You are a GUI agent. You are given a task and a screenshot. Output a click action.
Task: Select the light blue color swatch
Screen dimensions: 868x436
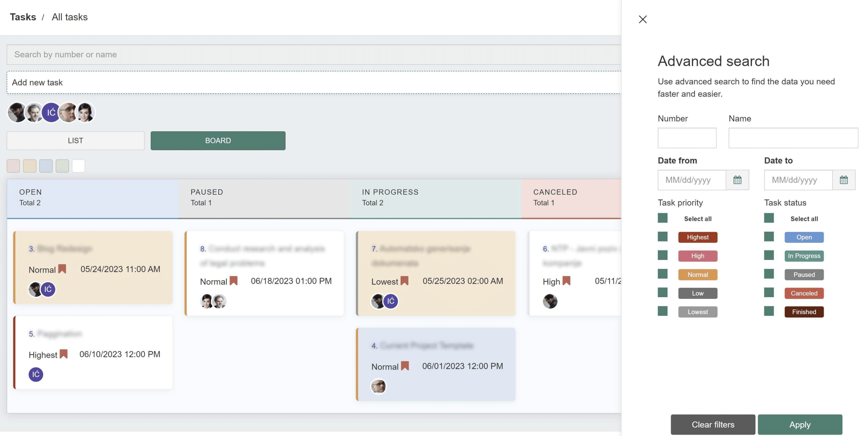coord(46,166)
